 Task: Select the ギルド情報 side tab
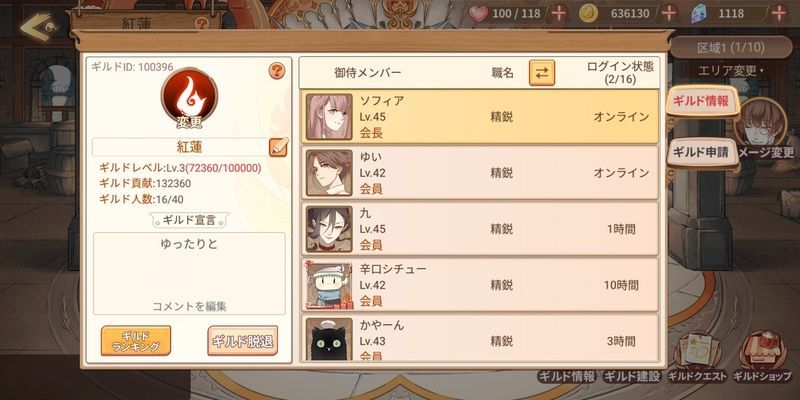699,101
